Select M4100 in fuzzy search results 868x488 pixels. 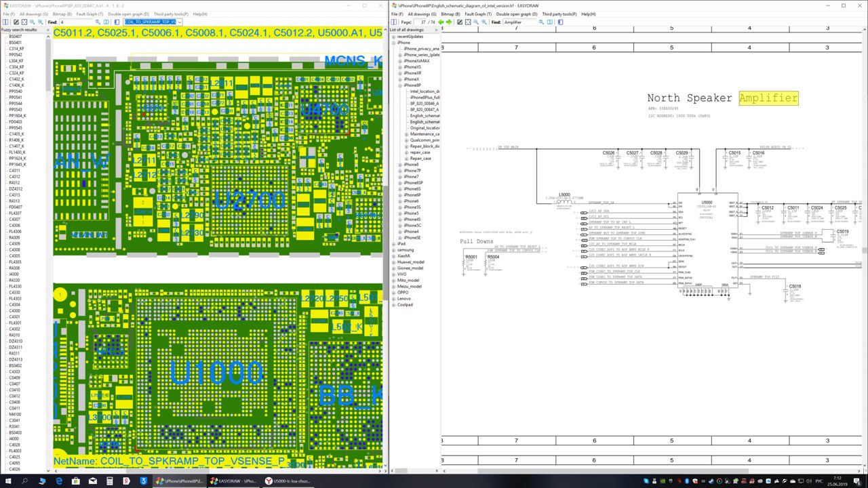(x=14, y=414)
